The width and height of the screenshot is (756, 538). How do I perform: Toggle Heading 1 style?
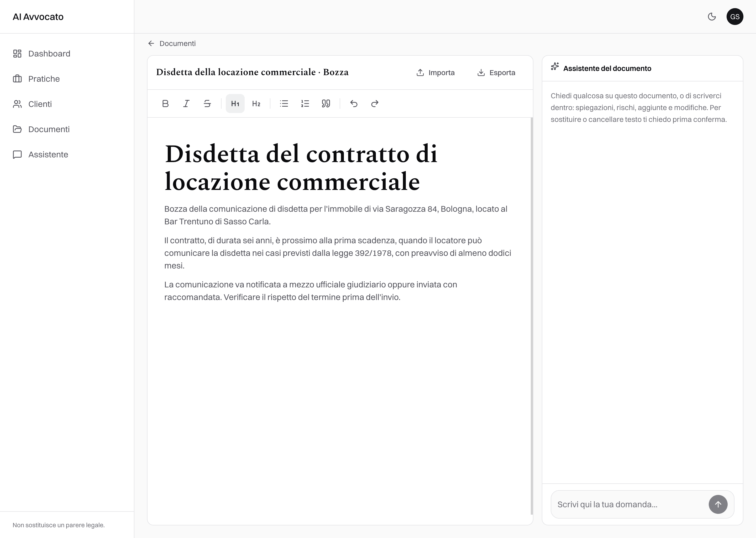(x=235, y=104)
